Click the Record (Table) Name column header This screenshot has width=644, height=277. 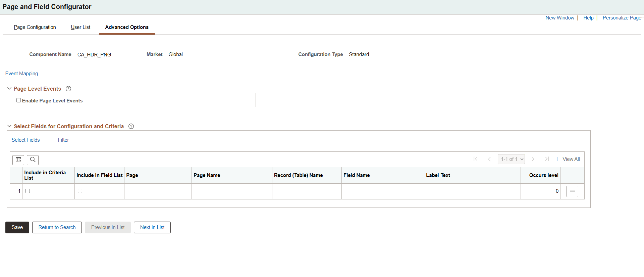[x=299, y=175]
